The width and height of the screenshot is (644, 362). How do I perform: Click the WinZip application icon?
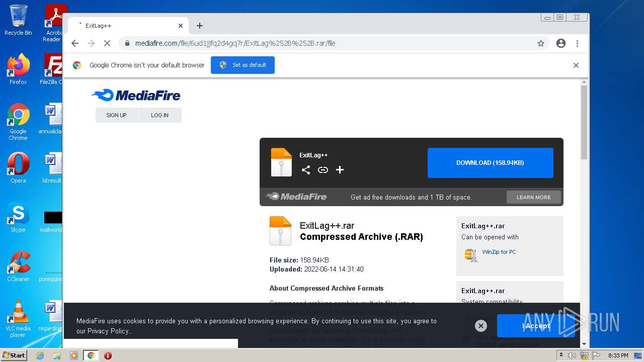coord(470,255)
